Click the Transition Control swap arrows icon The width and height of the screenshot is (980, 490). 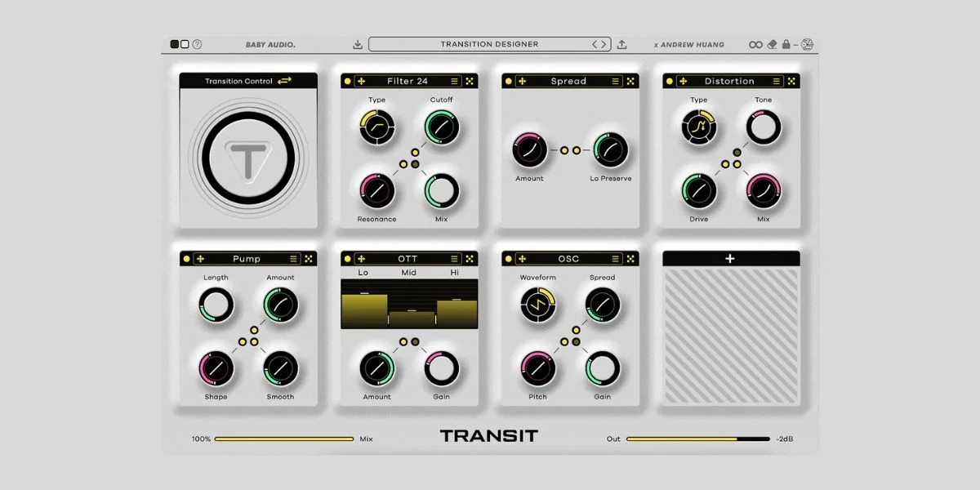pos(284,81)
